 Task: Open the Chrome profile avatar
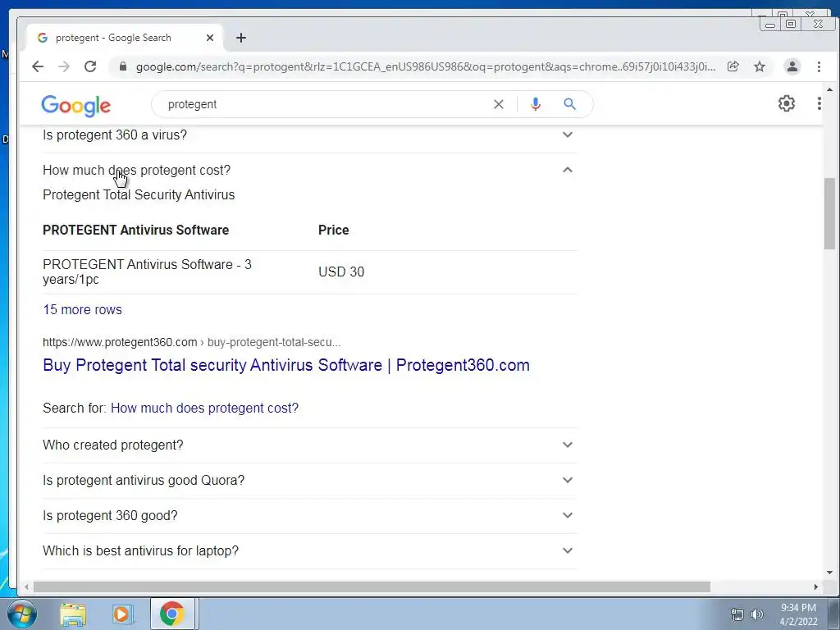point(792,66)
